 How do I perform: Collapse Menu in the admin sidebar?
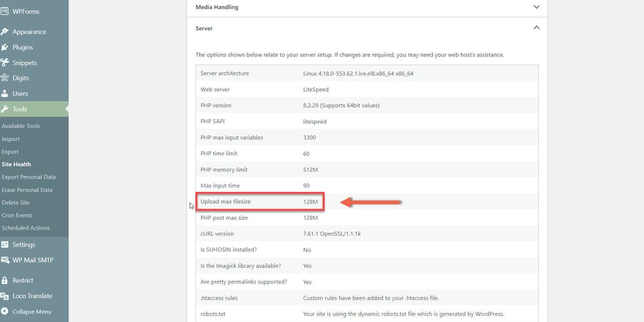click(x=31, y=312)
